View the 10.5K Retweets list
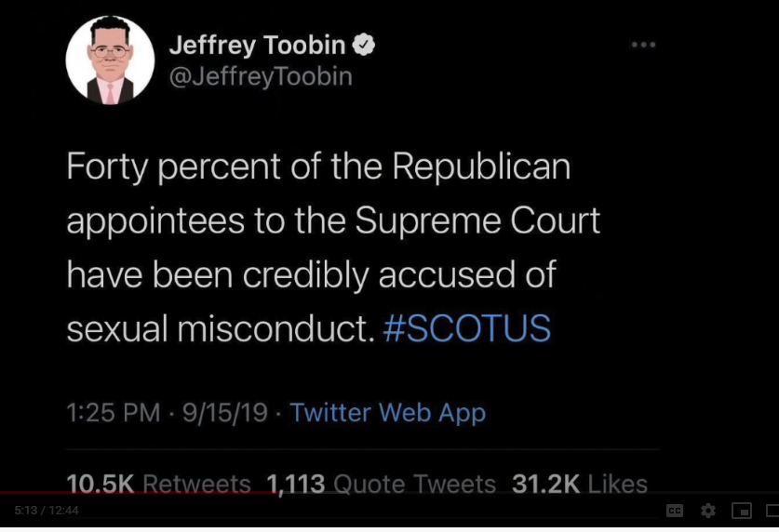Viewport: 779px width, 532px height. tap(158, 484)
